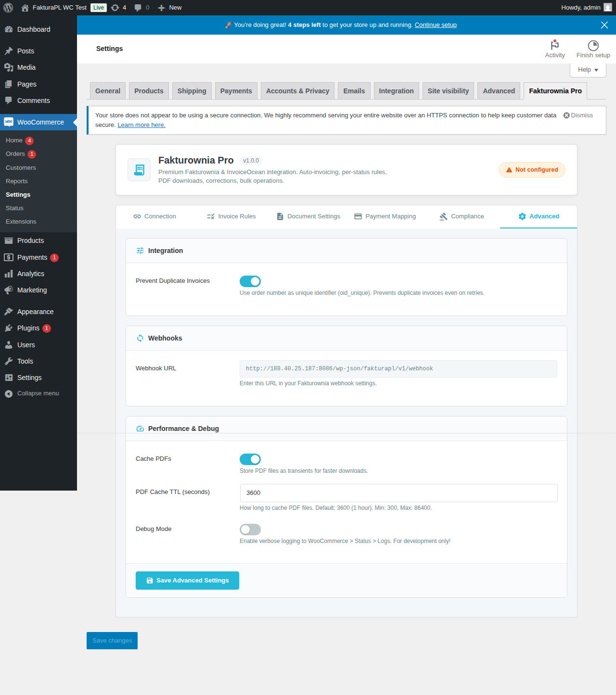Open comments bubble icon in admin bar
Screen dimensions: 616x695
[x=138, y=8]
